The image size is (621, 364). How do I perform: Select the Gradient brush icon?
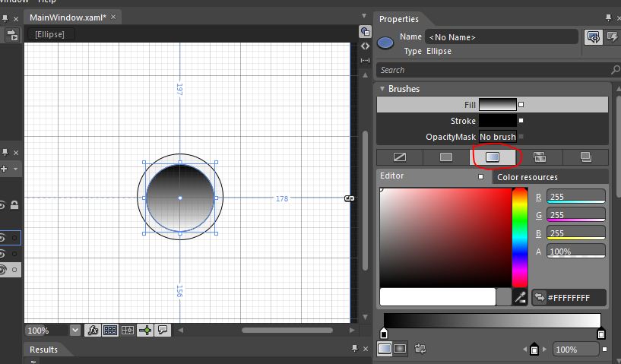493,157
